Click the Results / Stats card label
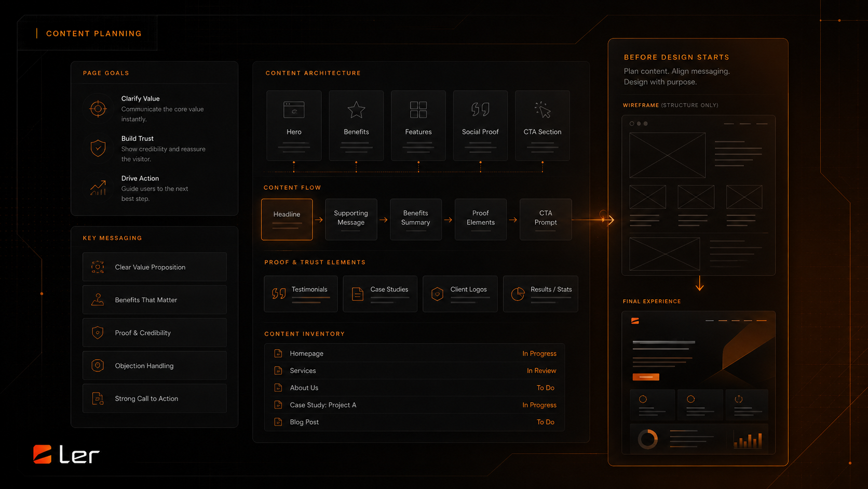868x489 pixels. coord(551,289)
